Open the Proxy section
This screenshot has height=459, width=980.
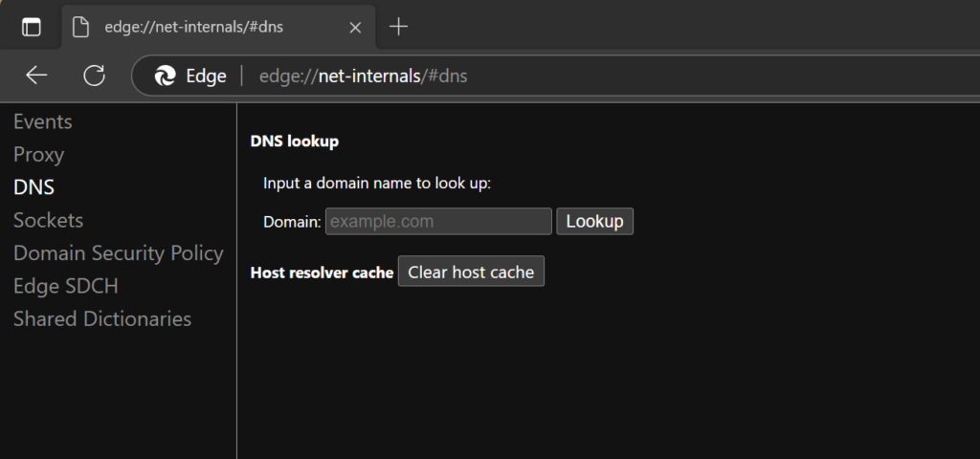point(38,155)
